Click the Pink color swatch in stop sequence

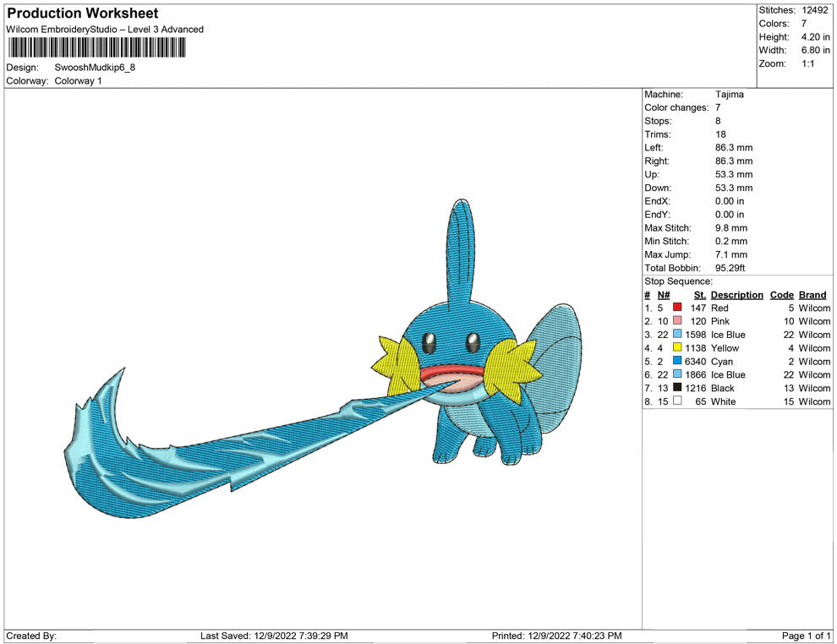(677, 320)
